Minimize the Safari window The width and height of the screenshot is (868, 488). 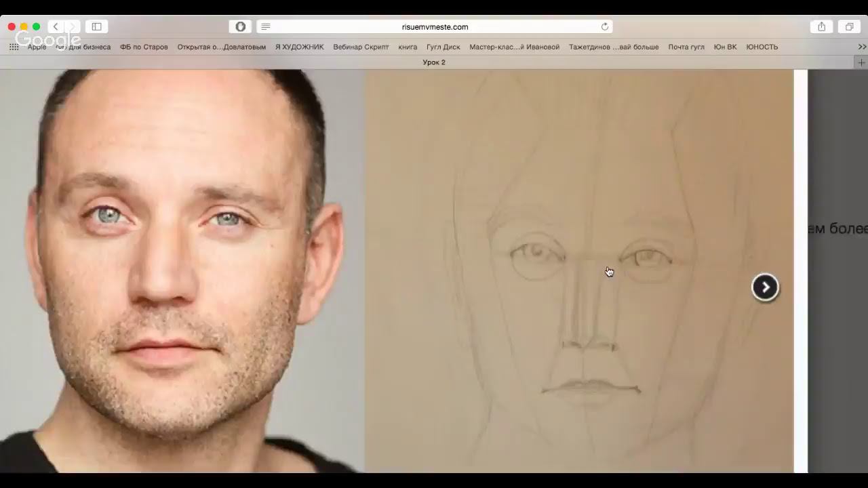pyautogui.click(x=24, y=26)
